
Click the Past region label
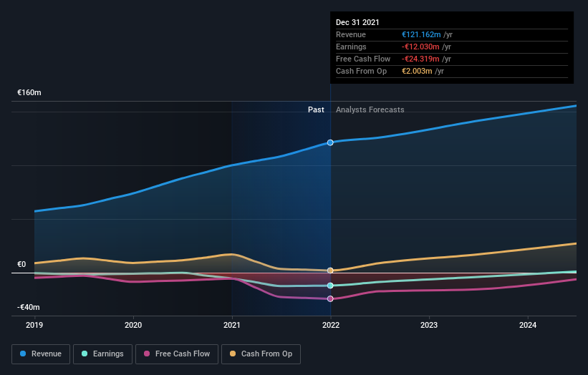pos(316,109)
